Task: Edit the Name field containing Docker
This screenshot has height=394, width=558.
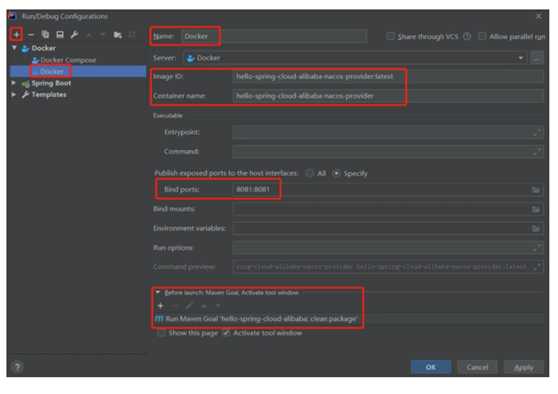Action: (274, 36)
